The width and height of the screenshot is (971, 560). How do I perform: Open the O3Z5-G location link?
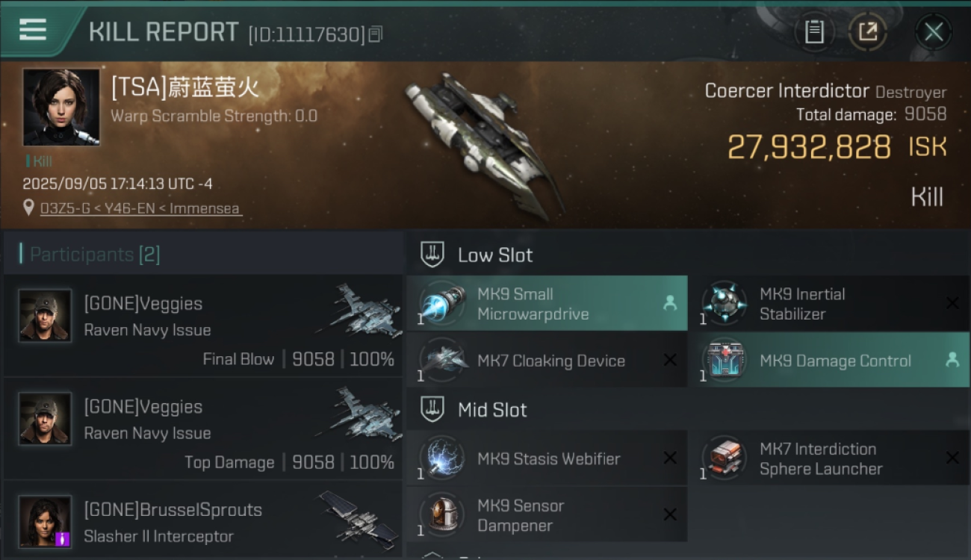coord(141,208)
